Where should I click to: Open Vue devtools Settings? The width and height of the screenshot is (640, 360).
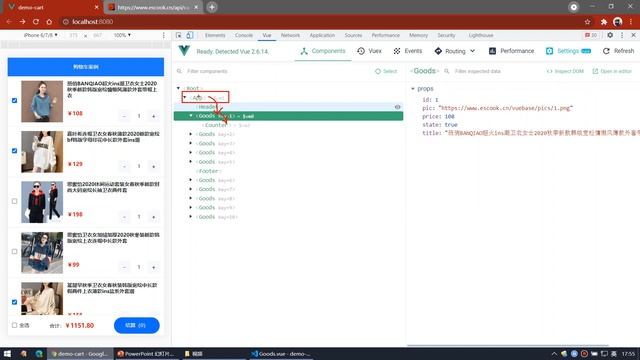pos(568,51)
